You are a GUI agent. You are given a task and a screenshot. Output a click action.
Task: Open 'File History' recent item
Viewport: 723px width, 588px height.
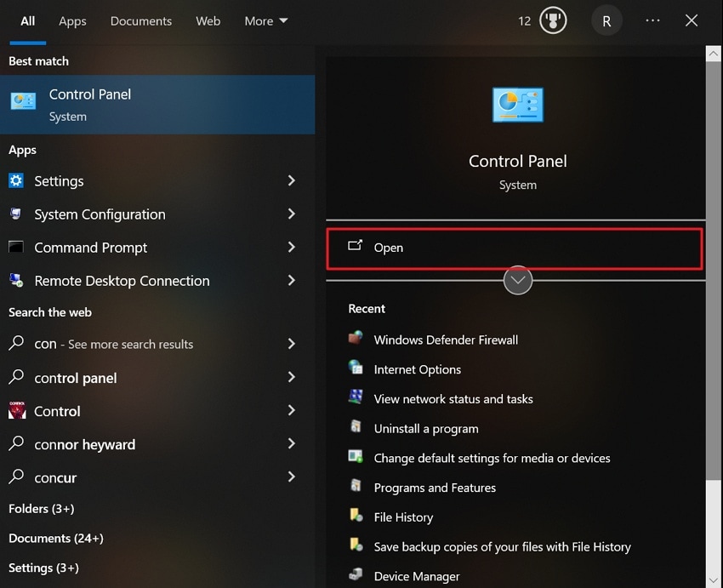click(403, 517)
